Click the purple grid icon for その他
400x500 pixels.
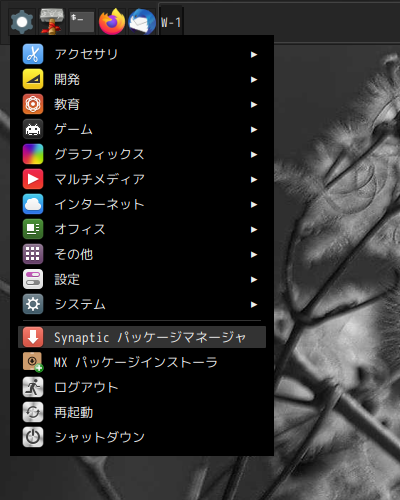[33, 254]
